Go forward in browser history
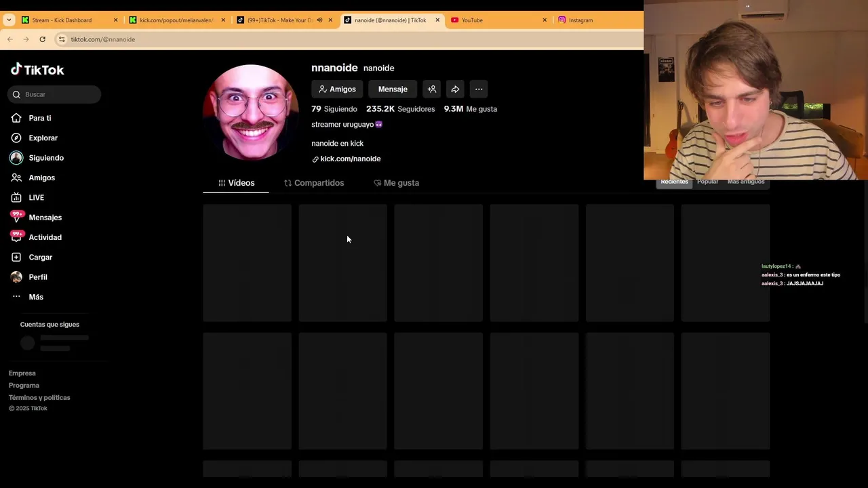The image size is (868, 488). pos(26,39)
